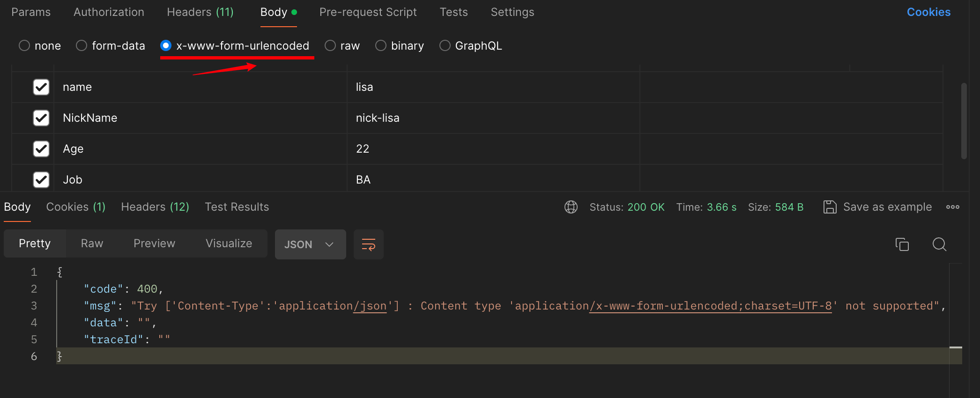Disable the Age parameter checkbox

41,149
